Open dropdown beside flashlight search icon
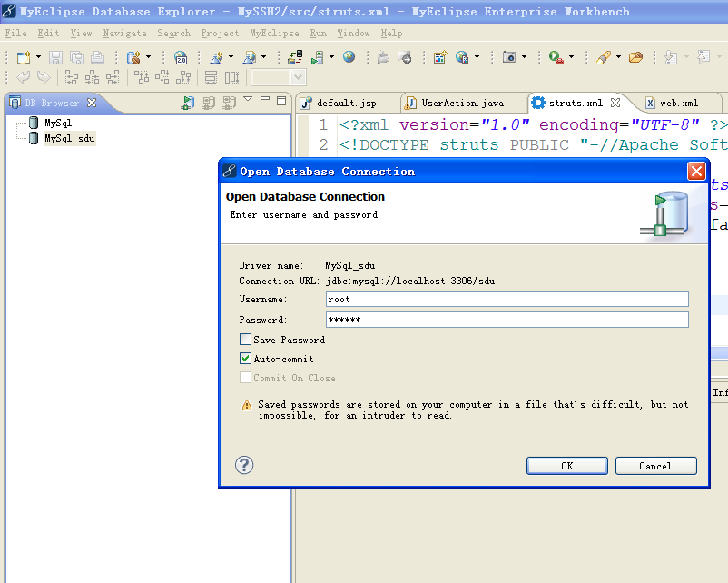Screen dimensions: 728x583 618,57
